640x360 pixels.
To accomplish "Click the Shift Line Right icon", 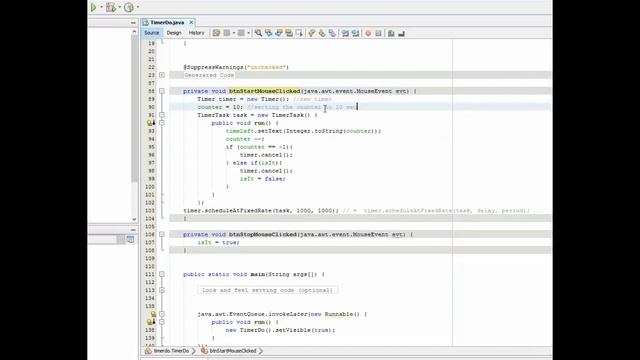I will [x=356, y=33].
